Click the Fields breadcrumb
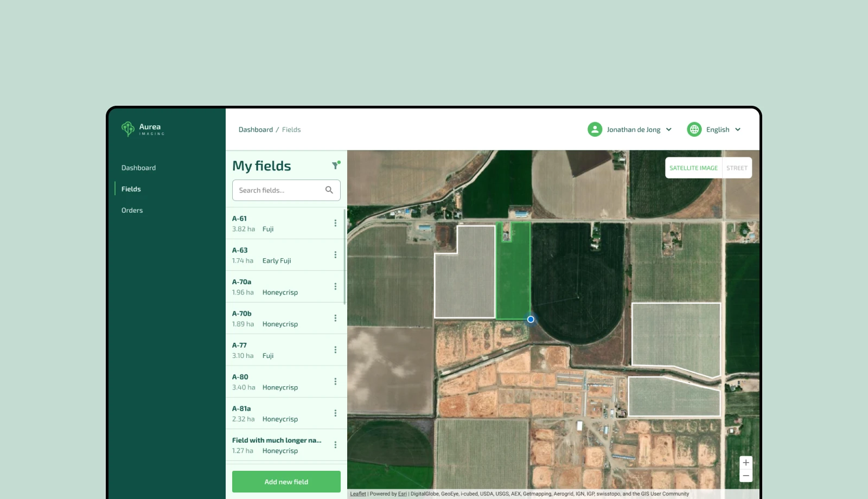Viewport: 868px width, 499px height. (291, 130)
